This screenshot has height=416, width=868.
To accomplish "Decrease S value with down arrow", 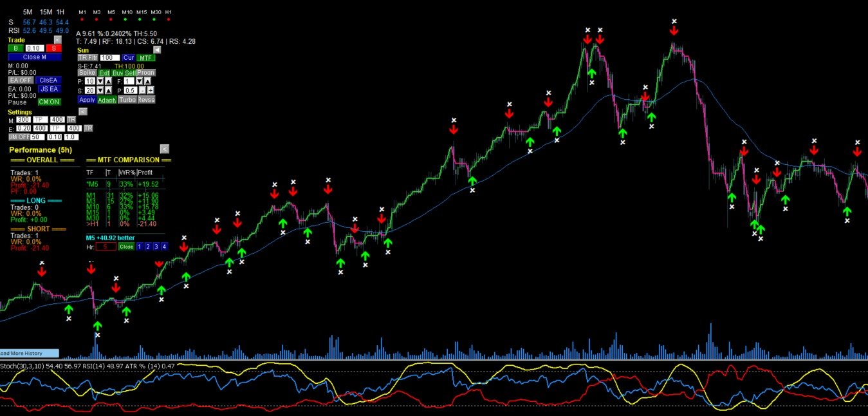I will [100, 90].
